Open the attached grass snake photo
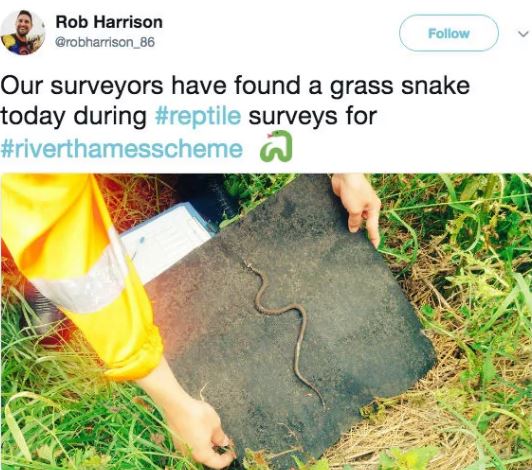 (x=266, y=321)
